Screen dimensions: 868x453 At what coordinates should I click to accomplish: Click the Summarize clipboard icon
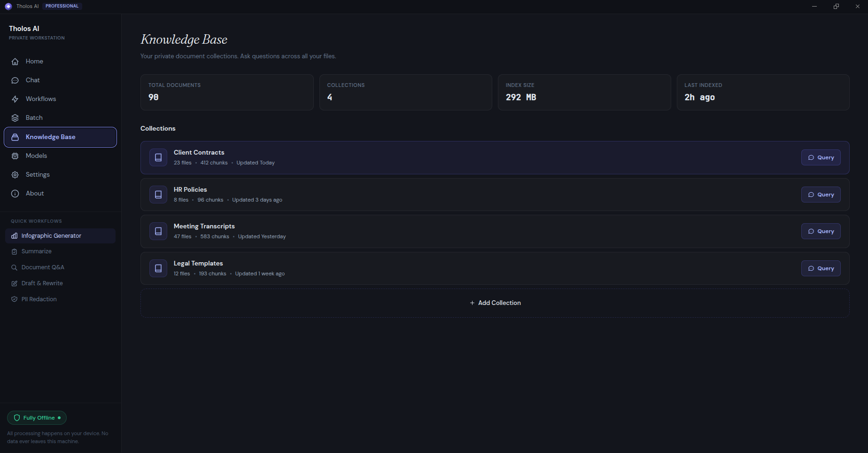pyautogui.click(x=14, y=251)
